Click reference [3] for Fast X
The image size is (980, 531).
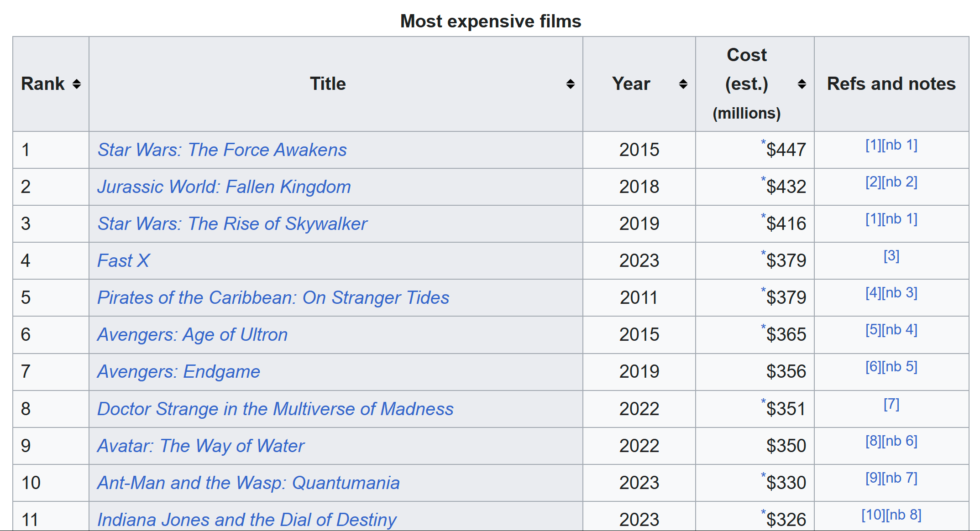click(x=891, y=256)
